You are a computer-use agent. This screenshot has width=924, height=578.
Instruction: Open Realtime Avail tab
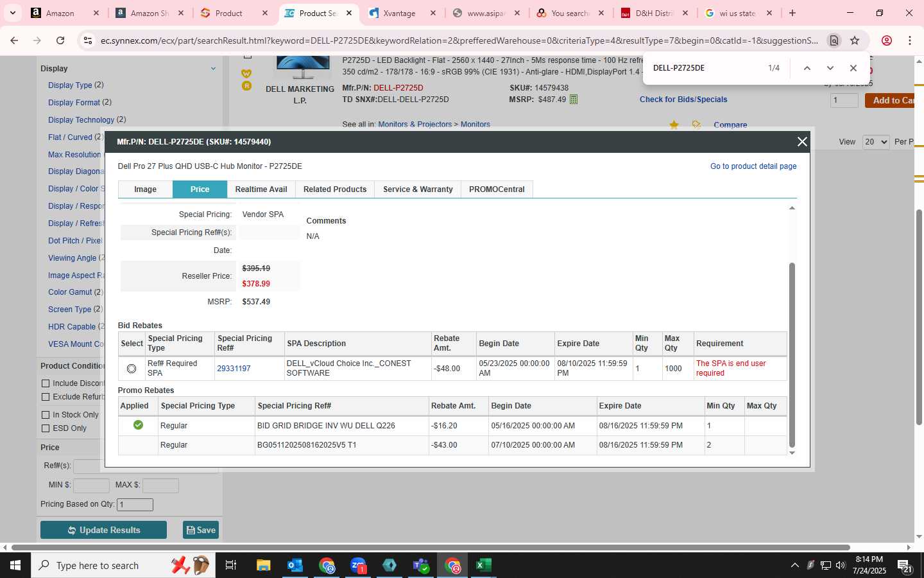261,189
